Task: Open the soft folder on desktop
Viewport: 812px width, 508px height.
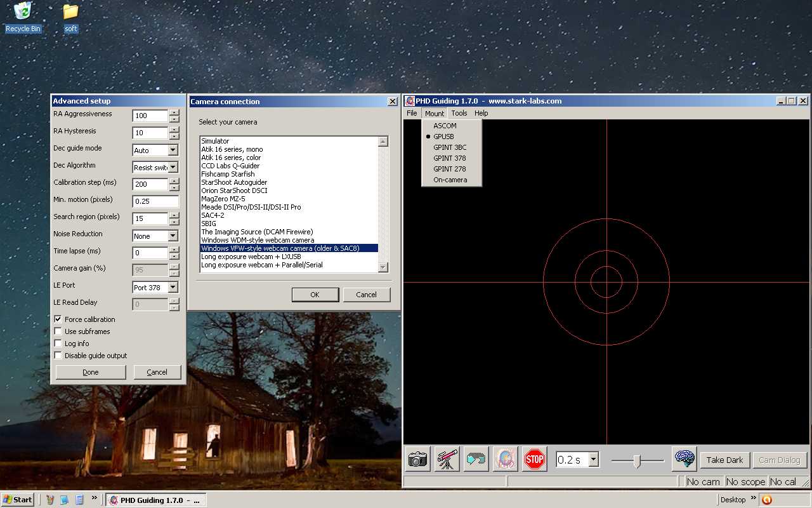Action: [70, 17]
